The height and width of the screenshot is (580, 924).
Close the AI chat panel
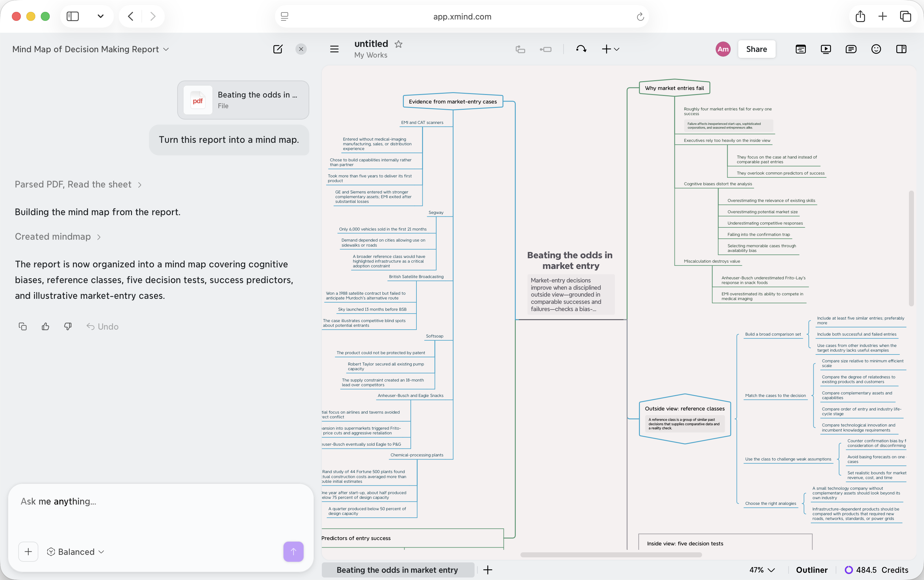point(301,49)
